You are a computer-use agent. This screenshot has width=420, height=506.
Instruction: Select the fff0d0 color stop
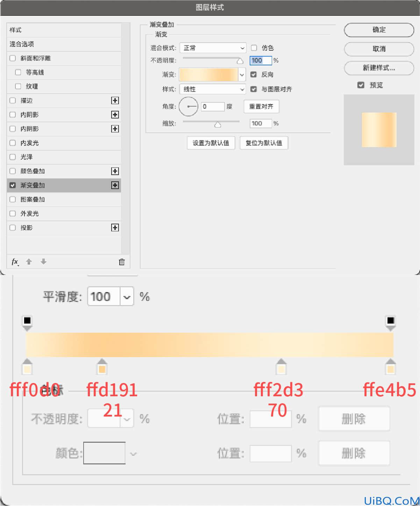(x=27, y=367)
